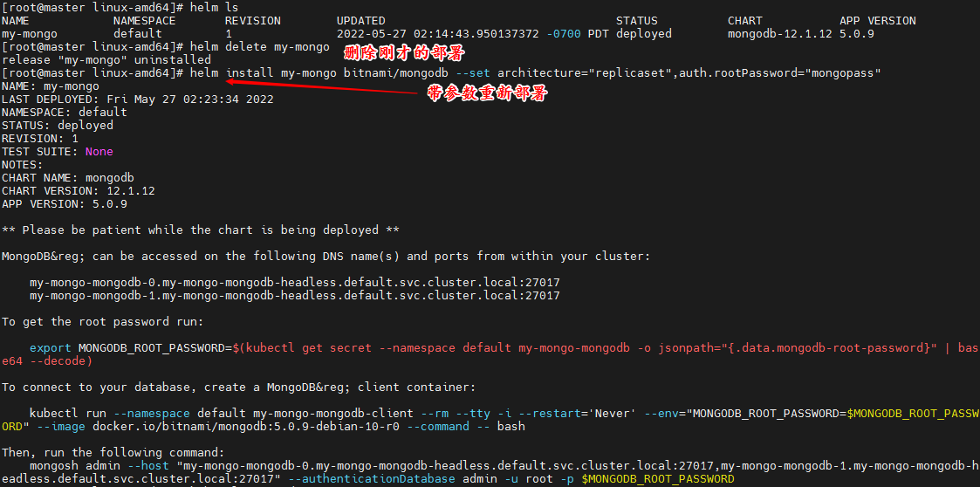Click the 'bitnami/mongodb' chart name in command

coord(395,73)
